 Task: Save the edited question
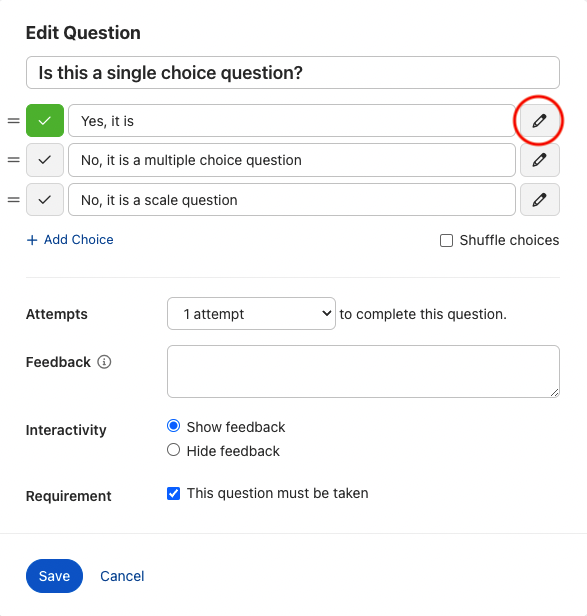click(54, 576)
